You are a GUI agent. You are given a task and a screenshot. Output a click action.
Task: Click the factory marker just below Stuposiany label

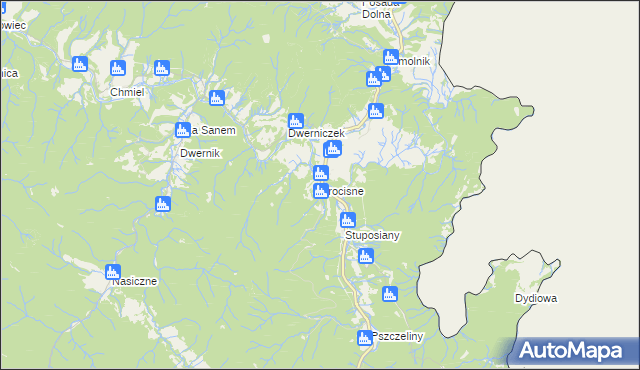366,256
